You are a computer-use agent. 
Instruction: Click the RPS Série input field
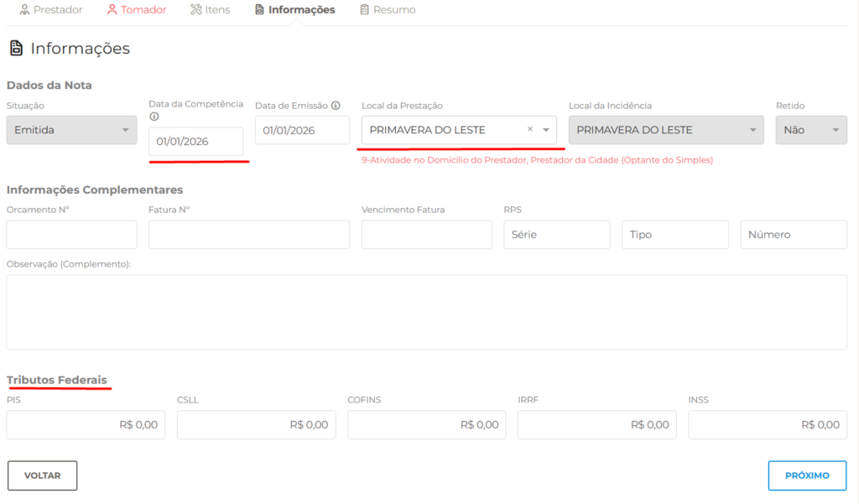(x=557, y=235)
